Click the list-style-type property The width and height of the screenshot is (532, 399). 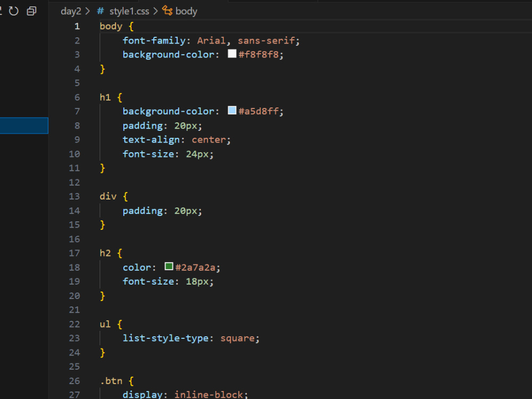(x=165, y=338)
